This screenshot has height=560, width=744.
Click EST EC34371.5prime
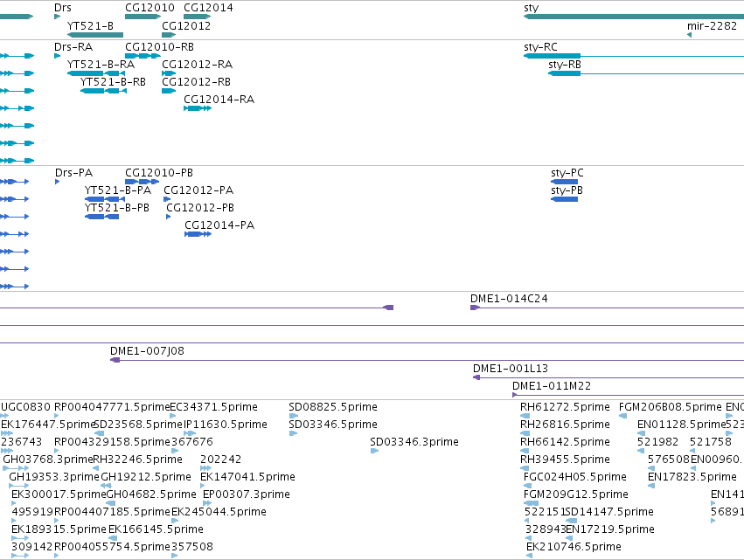(213, 407)
